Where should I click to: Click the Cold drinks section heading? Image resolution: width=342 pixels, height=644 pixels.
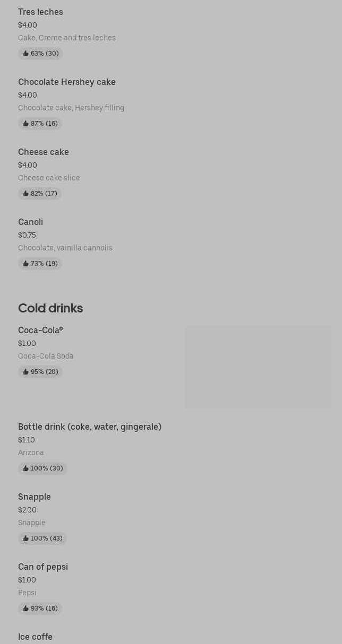point(50,308)
